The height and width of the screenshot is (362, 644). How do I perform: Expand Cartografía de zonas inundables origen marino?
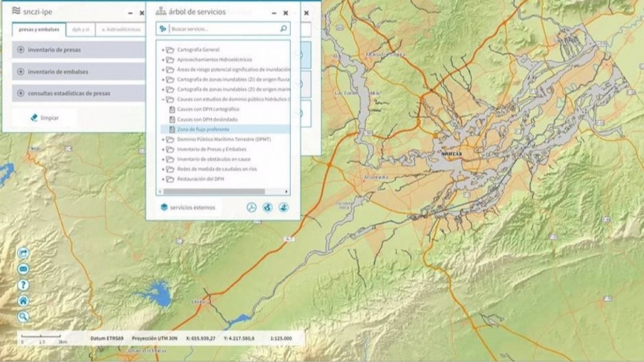point(163,90)
